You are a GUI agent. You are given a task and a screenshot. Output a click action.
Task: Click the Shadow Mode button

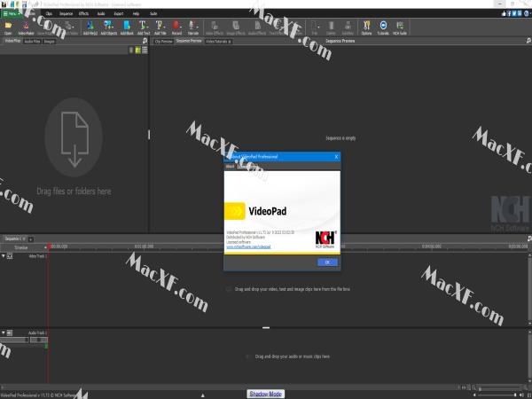266,394
